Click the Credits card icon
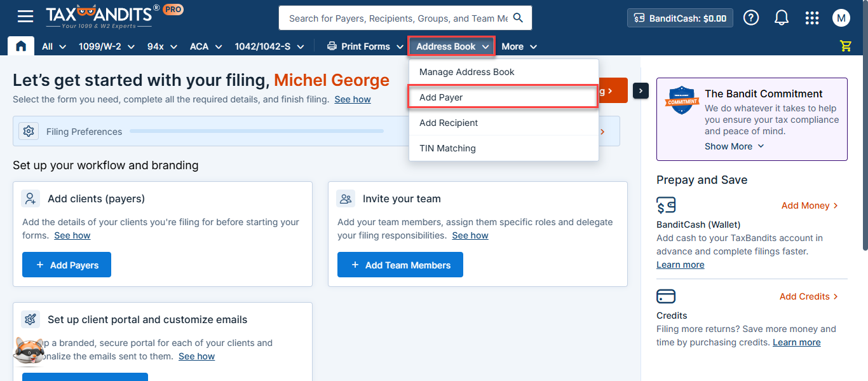Image resolution: width=868 pixels, height=381 pixels. pyautogui.click(x=666, y=296)
